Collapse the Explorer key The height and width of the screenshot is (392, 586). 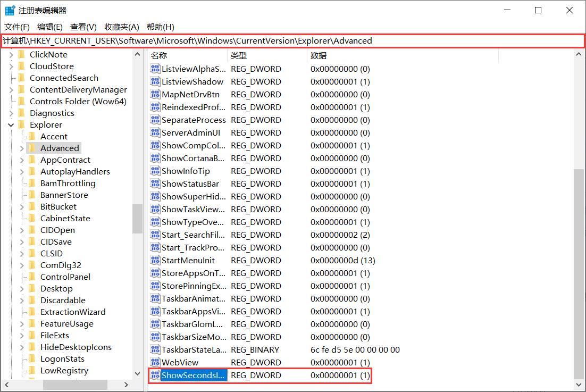click(x=11, y=125)
